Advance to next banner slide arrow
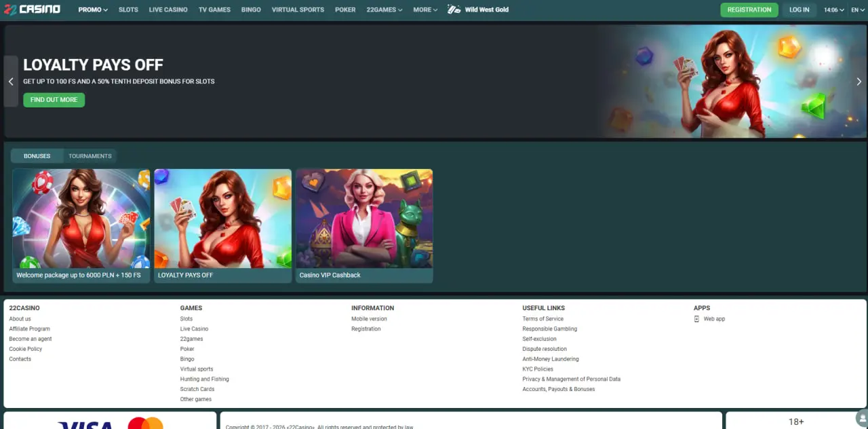The image size is (868, 429). (x=859, y=81)
